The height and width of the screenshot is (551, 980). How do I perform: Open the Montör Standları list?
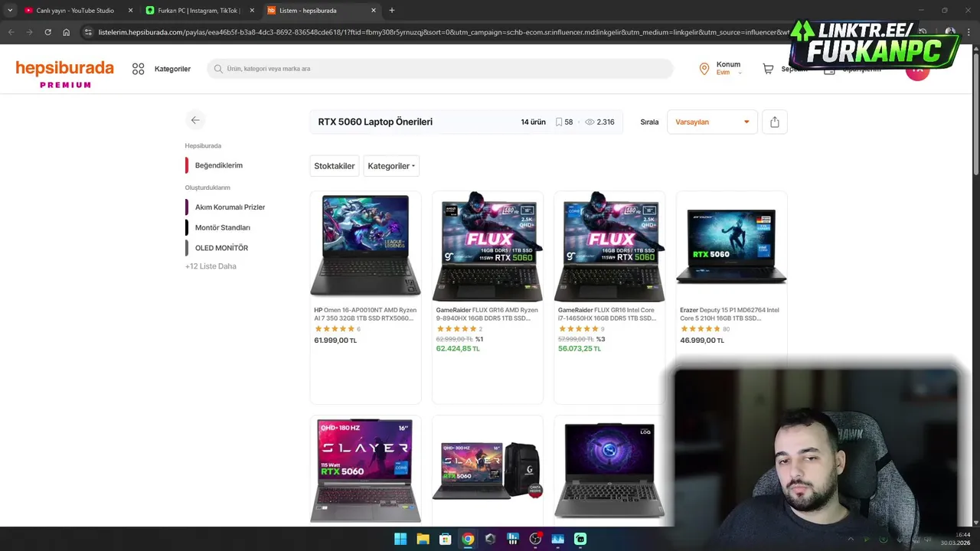coord(222,227)
